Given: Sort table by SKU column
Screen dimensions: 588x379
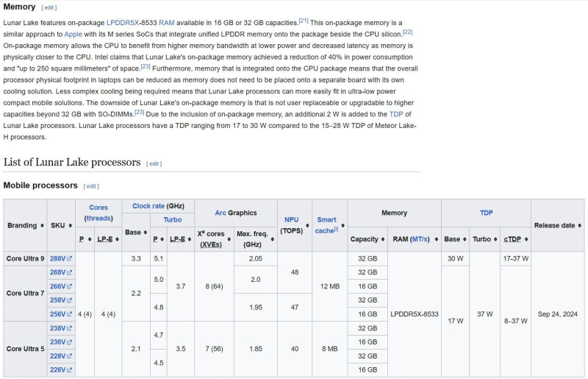Looking at the screenshot, I should pos(71,225).
